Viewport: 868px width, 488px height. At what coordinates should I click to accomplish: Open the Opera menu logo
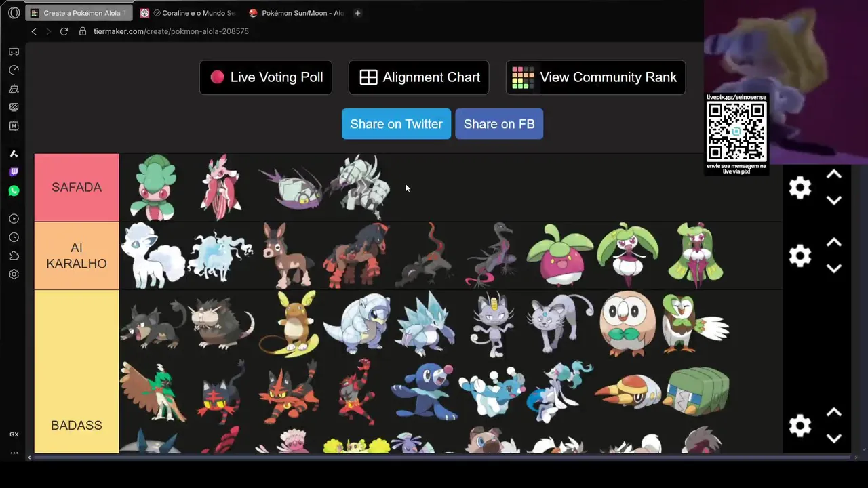tap(14, 13)
